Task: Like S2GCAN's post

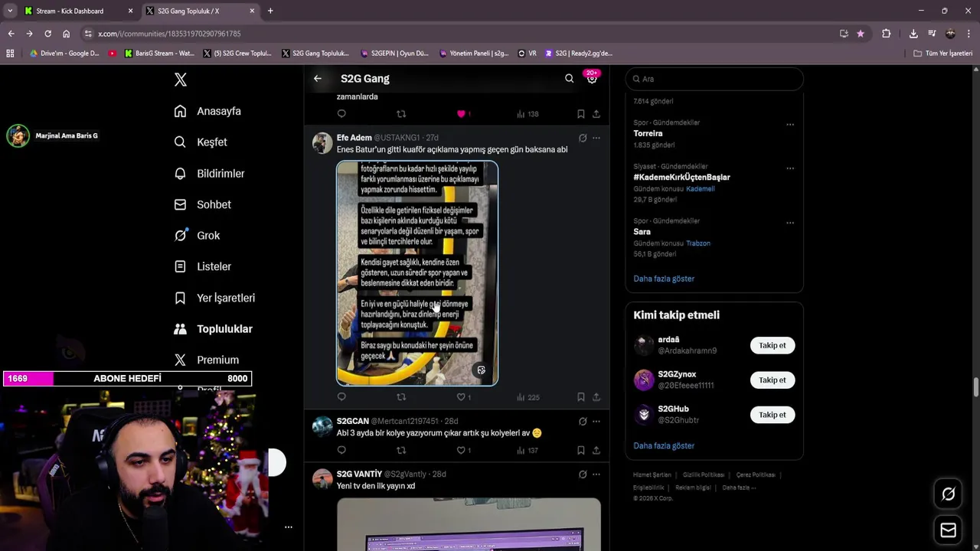Action: (463, 451)
